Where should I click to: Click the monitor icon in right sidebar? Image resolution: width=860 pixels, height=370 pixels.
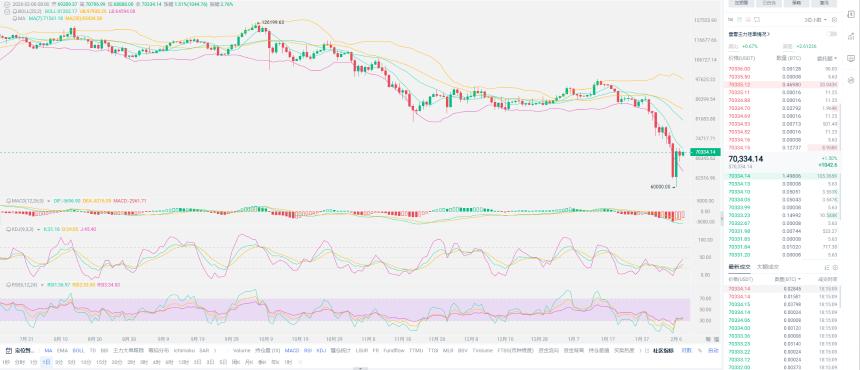(851, 58)
